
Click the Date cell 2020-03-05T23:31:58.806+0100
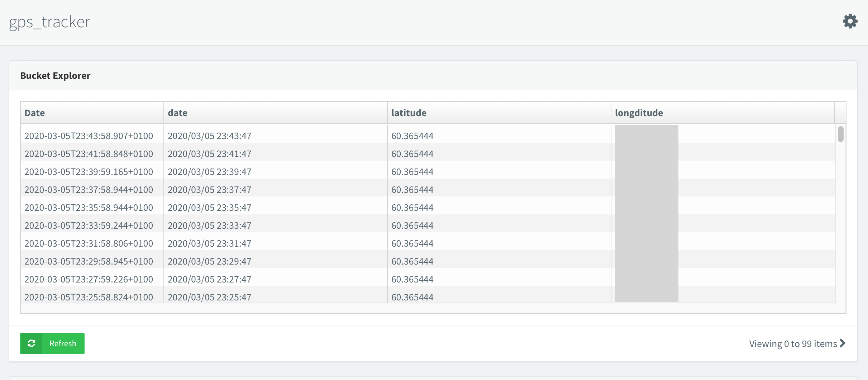[x=89, y=243]
